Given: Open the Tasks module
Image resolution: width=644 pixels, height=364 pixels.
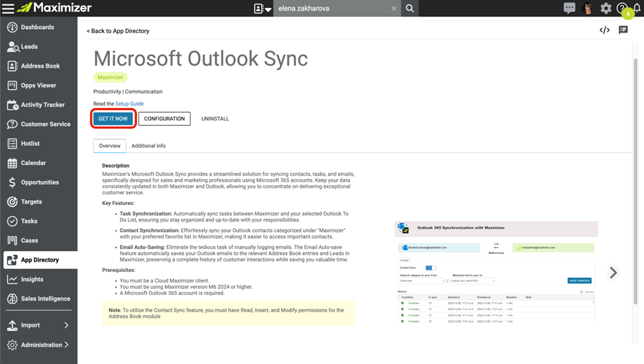Looking at the screenshot, I should 38,221.
